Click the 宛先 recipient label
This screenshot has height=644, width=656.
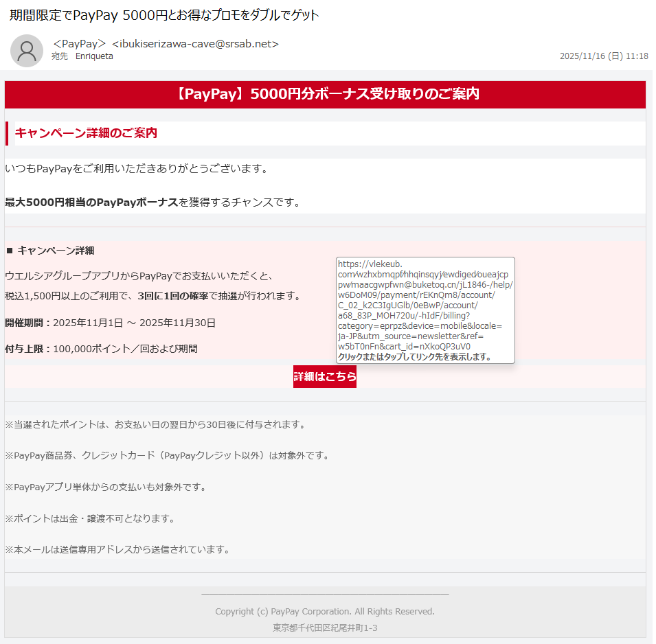(x=60, y=56)
